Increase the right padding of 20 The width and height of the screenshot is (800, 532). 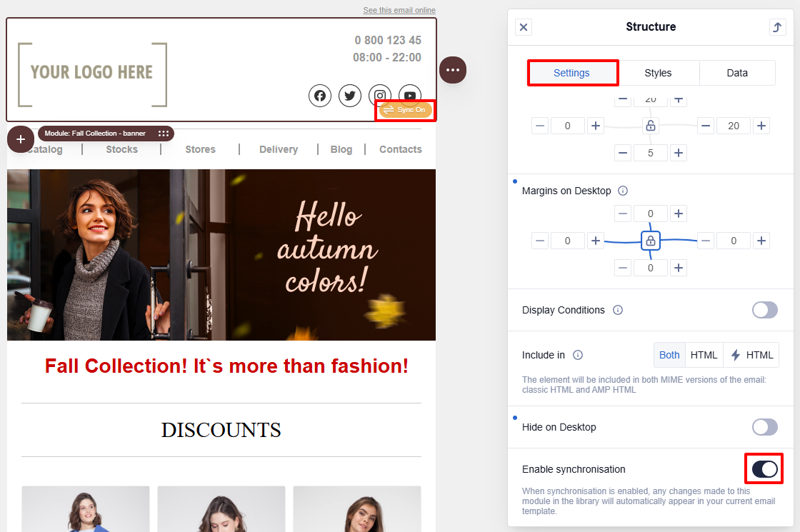click(x=761, y=126)
